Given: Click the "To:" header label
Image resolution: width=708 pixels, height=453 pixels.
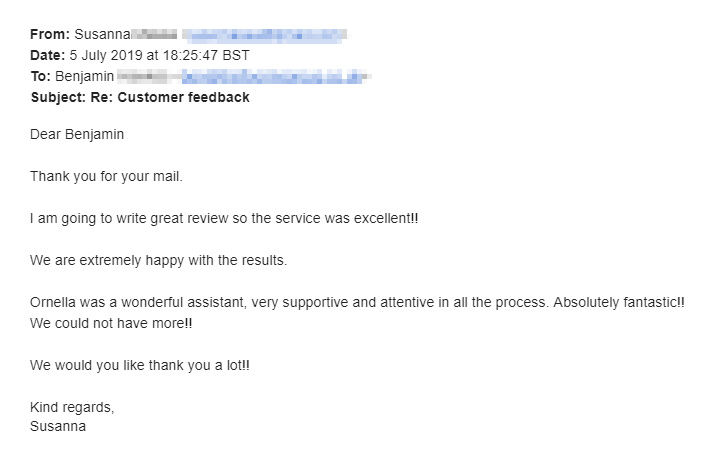Looking at the screenshot, I should tap(42, 76).
